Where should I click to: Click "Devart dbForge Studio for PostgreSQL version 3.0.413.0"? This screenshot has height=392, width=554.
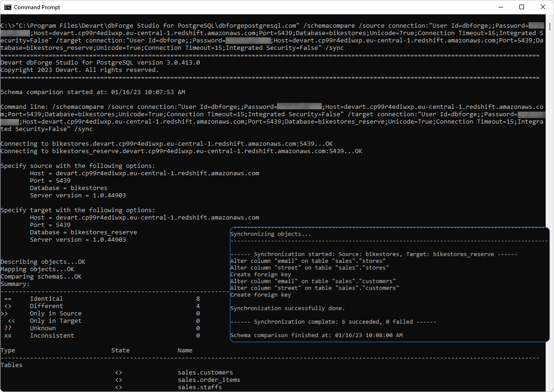point(100,63)
